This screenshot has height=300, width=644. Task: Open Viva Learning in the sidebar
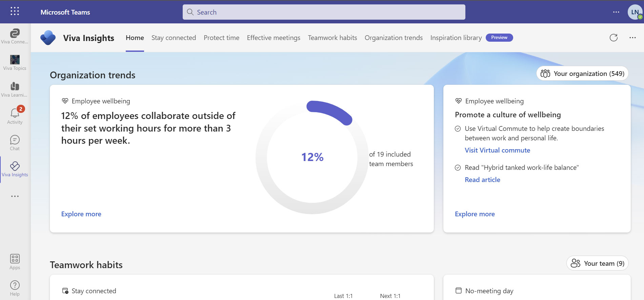coord(15,89)
